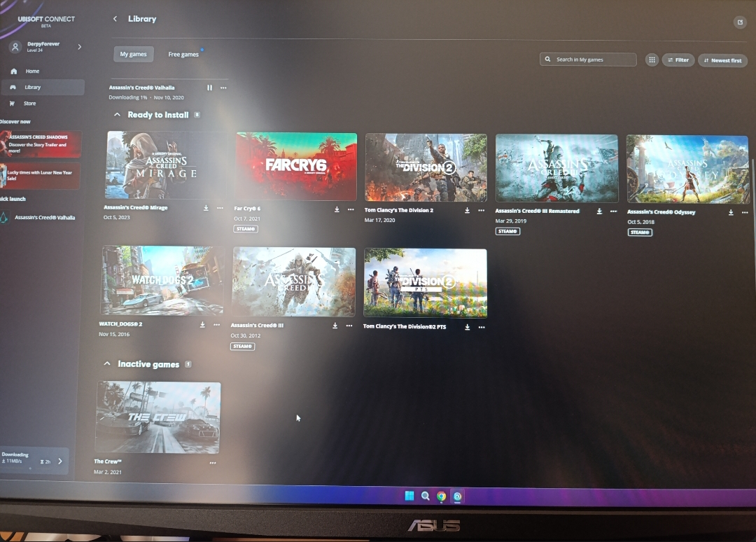Go back using the Library back arrow
This screenshot has height=542, width=756.
[x=115, y=19]
